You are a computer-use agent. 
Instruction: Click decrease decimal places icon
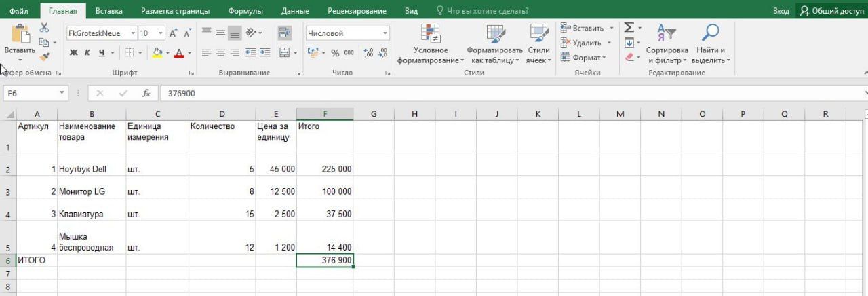click(382, 53)
